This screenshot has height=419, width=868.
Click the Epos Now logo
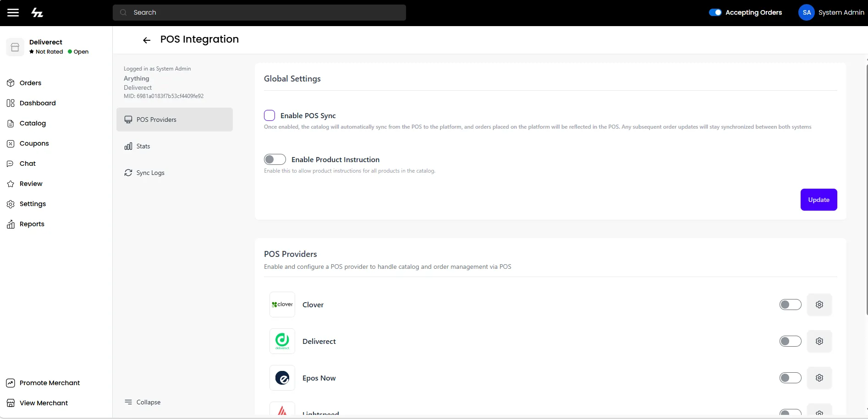[282, 378]
